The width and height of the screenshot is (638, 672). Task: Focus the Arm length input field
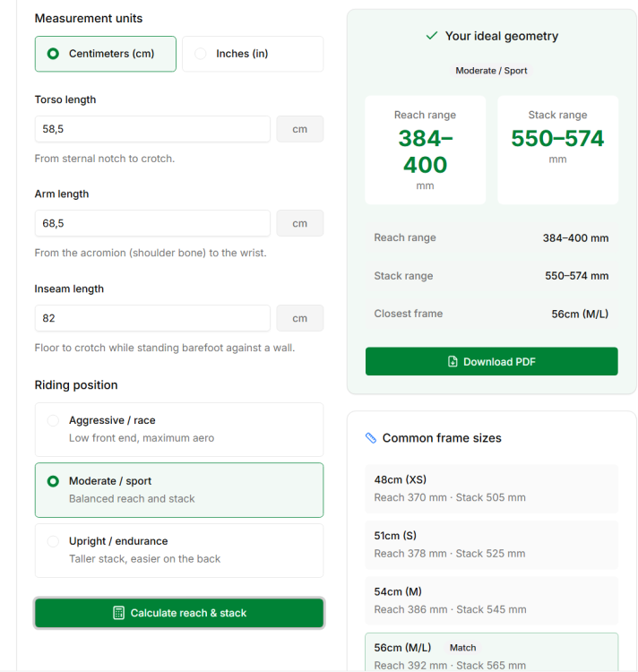coord(152,223)
